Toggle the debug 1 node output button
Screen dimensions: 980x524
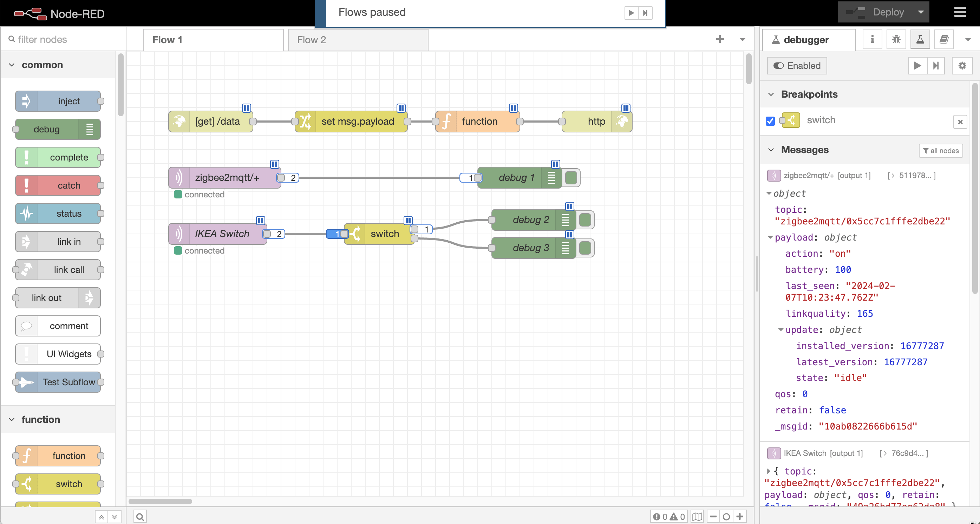pos(571,178)
